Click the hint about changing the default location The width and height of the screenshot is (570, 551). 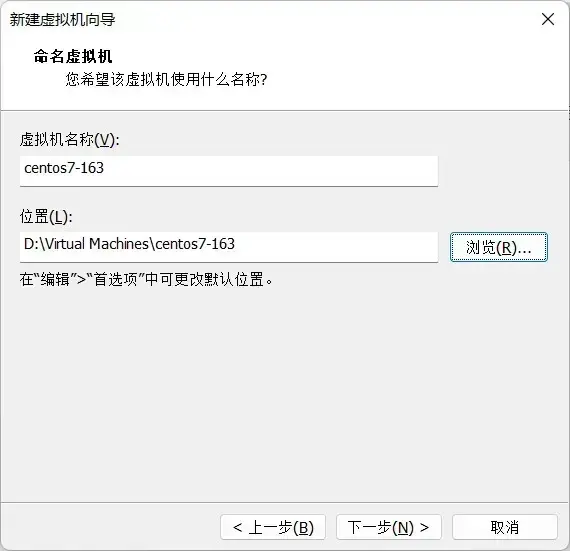pyautogui.click(x=146, y=279)
